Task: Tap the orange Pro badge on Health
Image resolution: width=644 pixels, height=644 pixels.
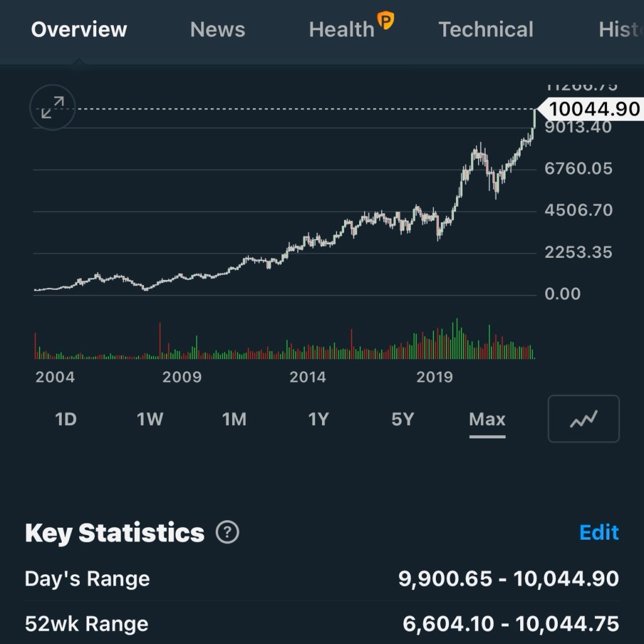Action: 385,21
